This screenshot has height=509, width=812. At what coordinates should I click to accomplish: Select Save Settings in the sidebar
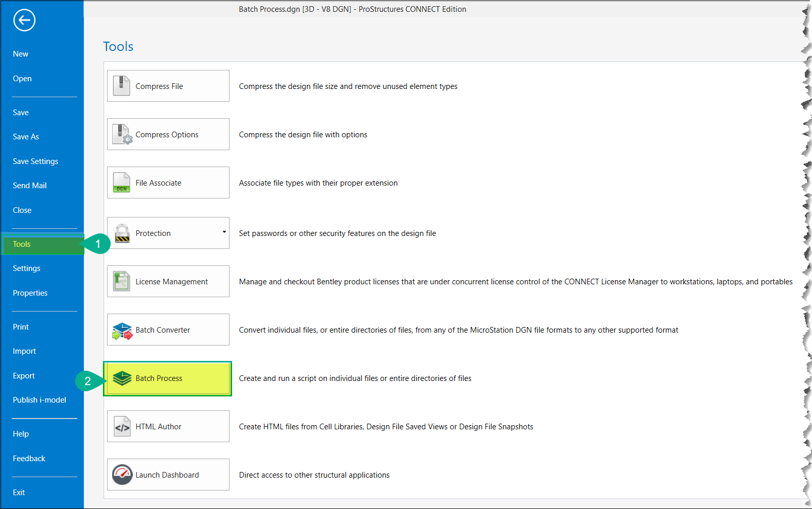point(36,161)
